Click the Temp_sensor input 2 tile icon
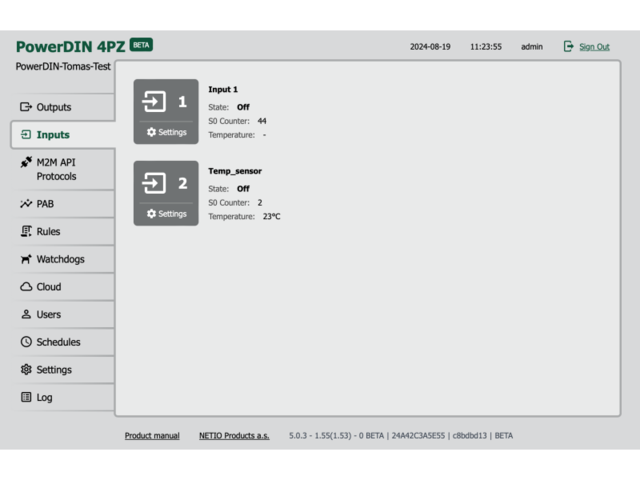The height and width of the screenshot is (480, 640). [x=155, y=183]
